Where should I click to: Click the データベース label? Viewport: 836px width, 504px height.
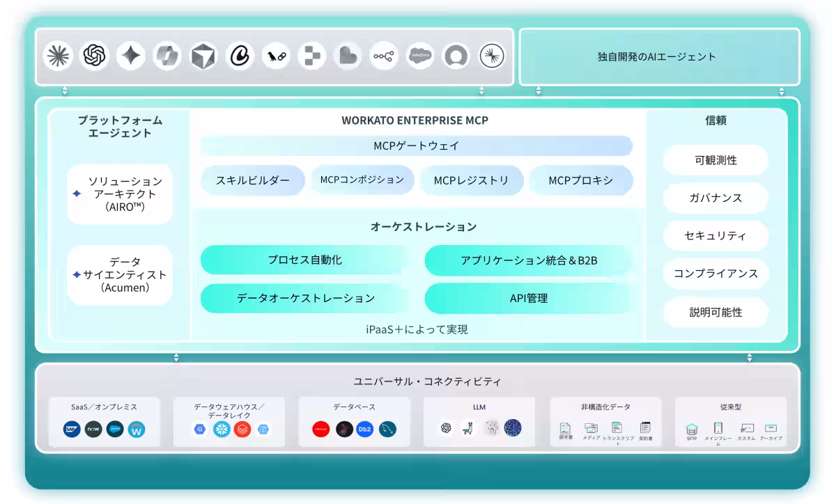coord(354,407)
